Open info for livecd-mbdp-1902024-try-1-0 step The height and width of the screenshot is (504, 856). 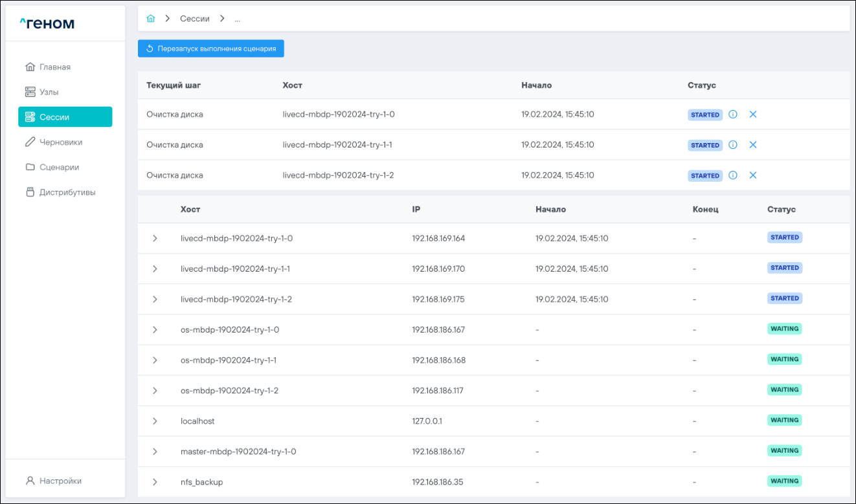tap(733, 115)
